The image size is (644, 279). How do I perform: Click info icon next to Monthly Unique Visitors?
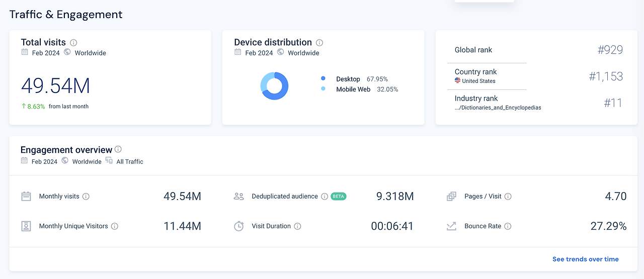click(115, 226)
